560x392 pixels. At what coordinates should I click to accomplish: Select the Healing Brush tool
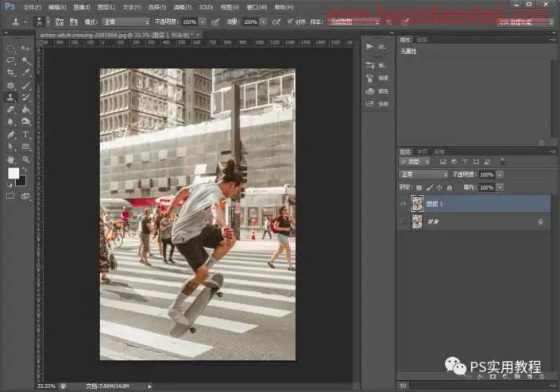(x=10, y=85)
